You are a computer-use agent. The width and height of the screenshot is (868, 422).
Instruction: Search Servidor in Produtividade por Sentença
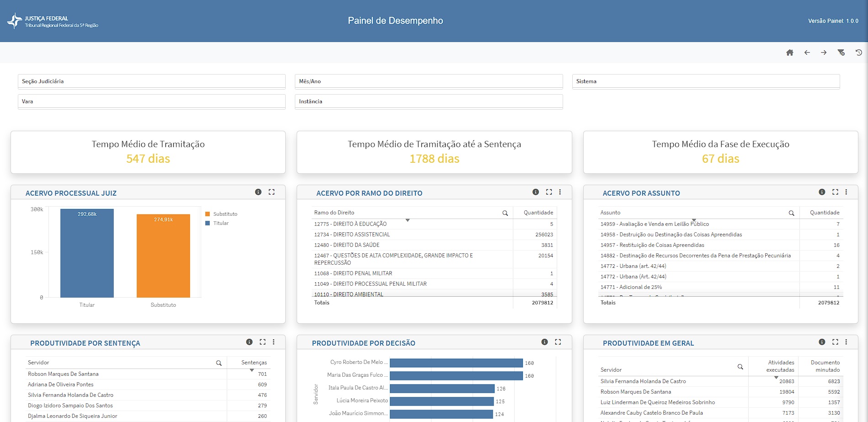(x=219, y=363)
